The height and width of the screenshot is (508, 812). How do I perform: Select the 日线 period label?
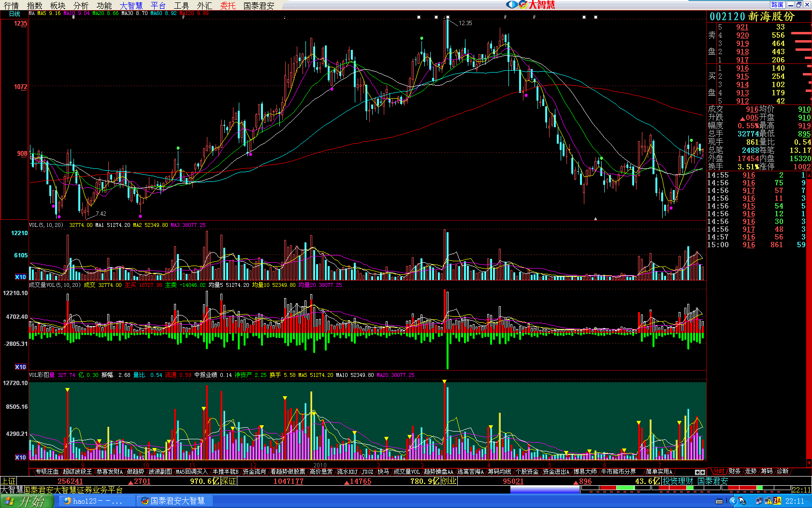tap(14, 14)
